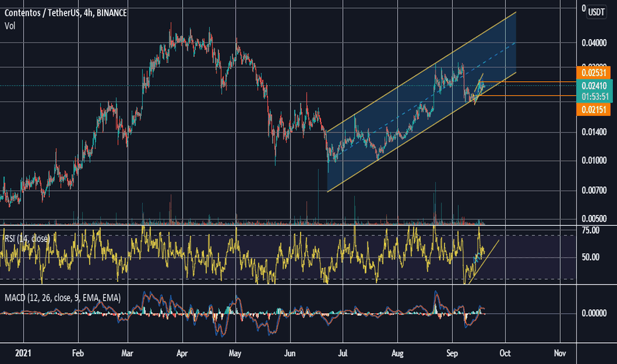The image size is (617, 364).
Task: Click the 0.04000 price axis value
Action: pyautogui.click(x=594, y=42)
